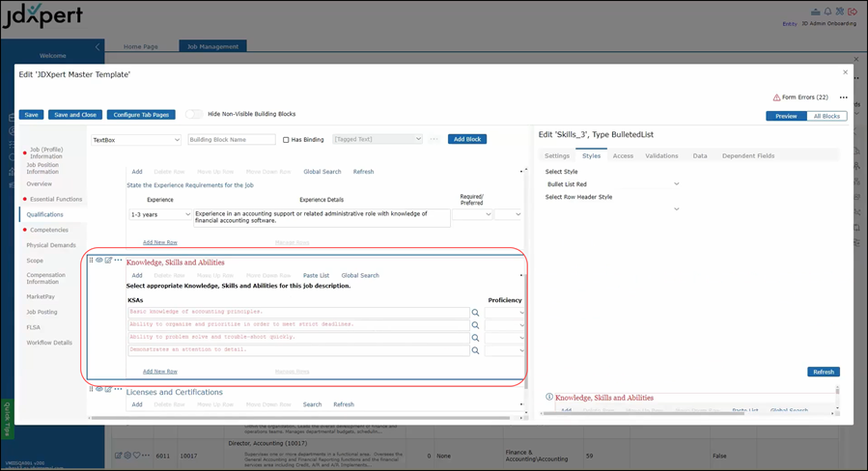Screen dimensions: 868x471
Task: Click the Form Errors warning icon
Action: click(776, 97)
